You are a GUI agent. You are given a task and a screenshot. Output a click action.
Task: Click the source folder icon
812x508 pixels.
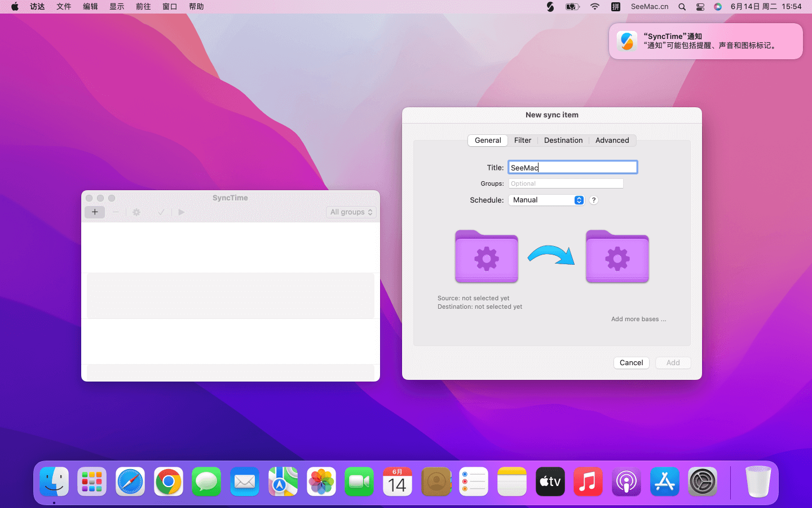(486, 257)
